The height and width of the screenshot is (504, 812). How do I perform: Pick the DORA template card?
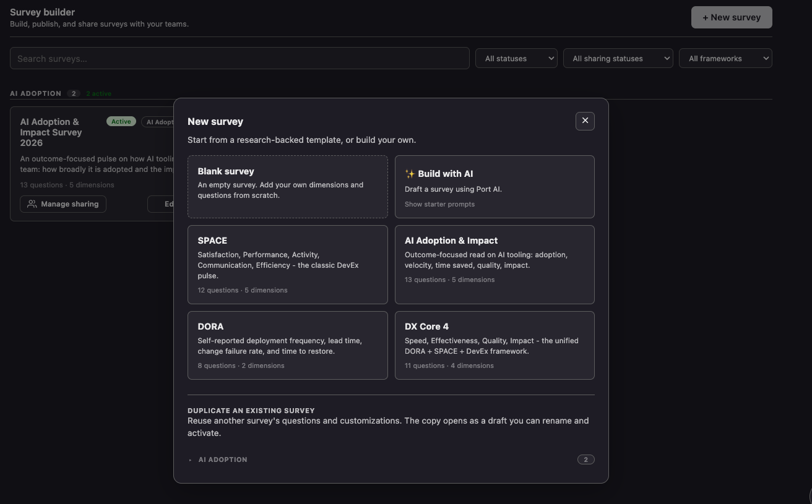(x=288, y=345)
